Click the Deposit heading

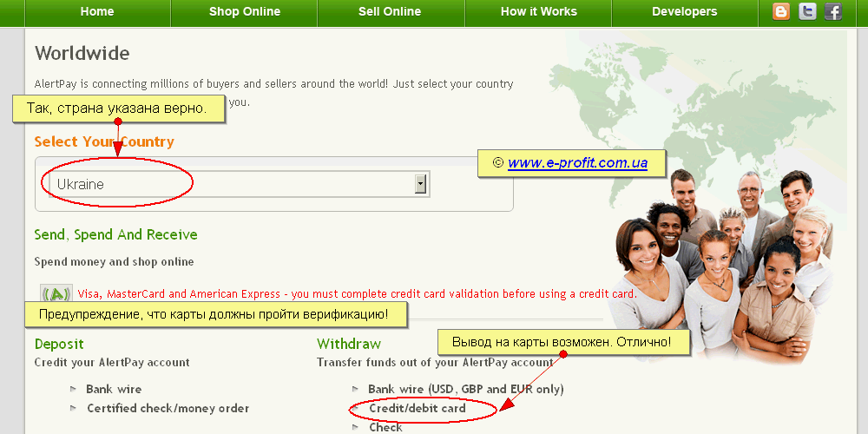pos(59,344)
